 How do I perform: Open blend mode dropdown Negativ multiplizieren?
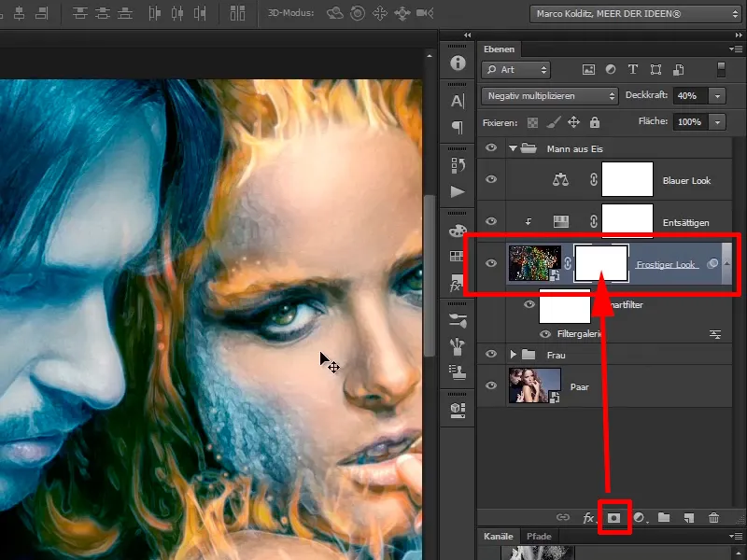(x=550, y=96)
